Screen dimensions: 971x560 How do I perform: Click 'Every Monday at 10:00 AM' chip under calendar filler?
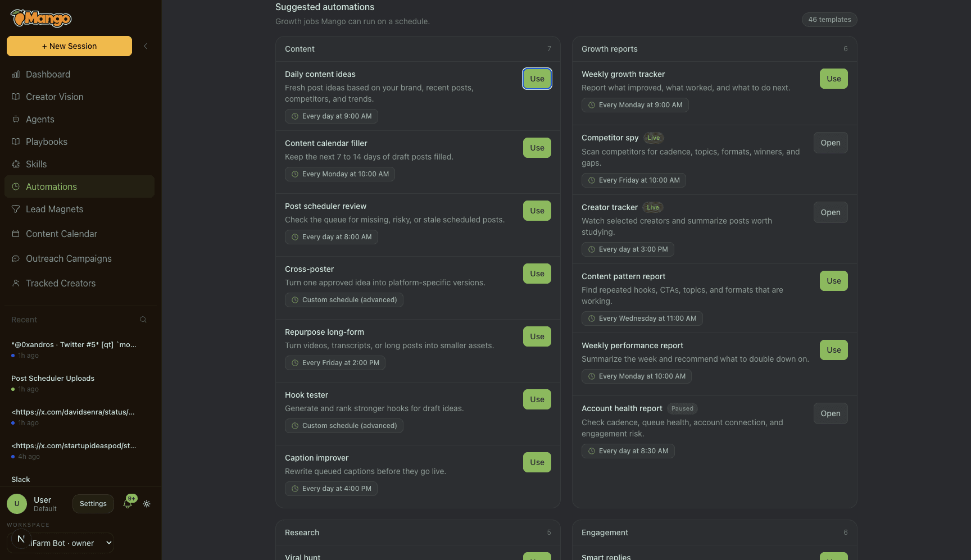tap(340, 174)
